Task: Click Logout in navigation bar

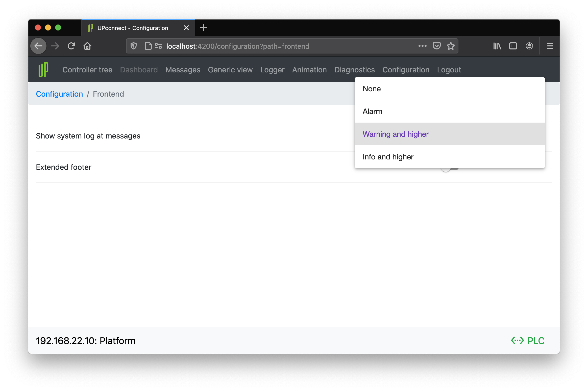Action: (x=449, y=70)
